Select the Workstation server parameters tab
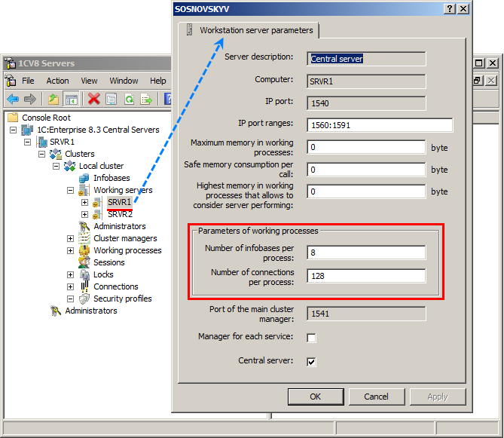Viewport: 504px width, 438px height. coord(249,30)
